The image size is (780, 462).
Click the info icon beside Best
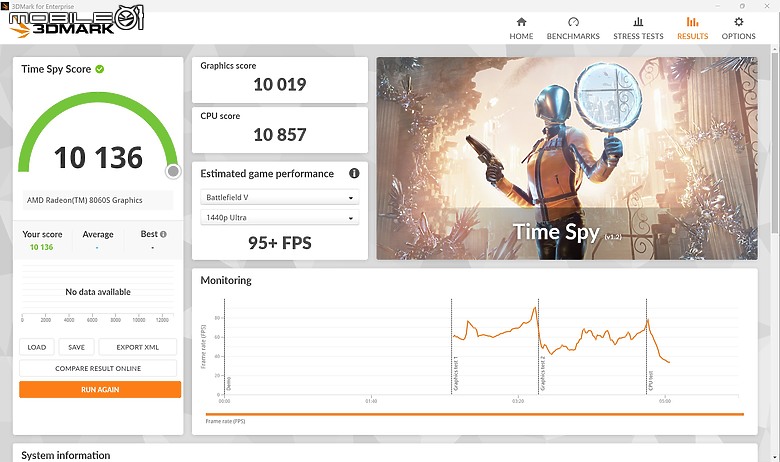[x=163, y=234]
